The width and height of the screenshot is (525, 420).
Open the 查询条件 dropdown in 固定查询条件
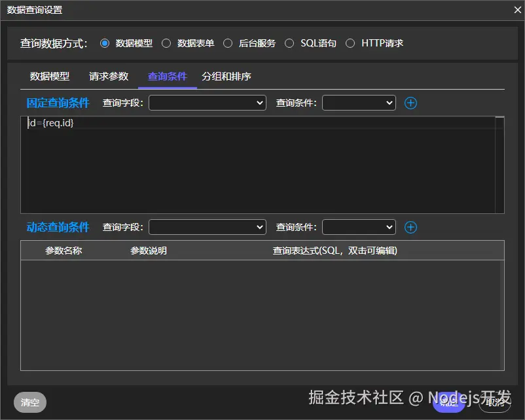coord(359,103)
